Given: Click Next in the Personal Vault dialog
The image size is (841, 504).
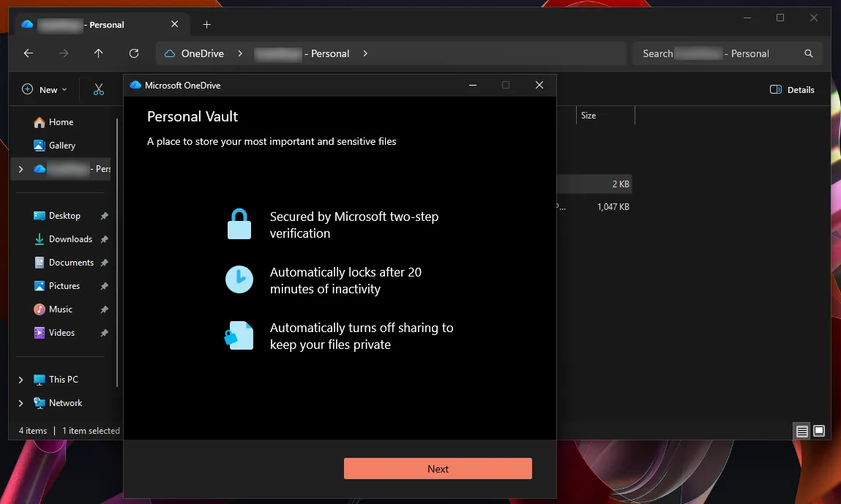Looking at the screenshot, I should 438,469.
